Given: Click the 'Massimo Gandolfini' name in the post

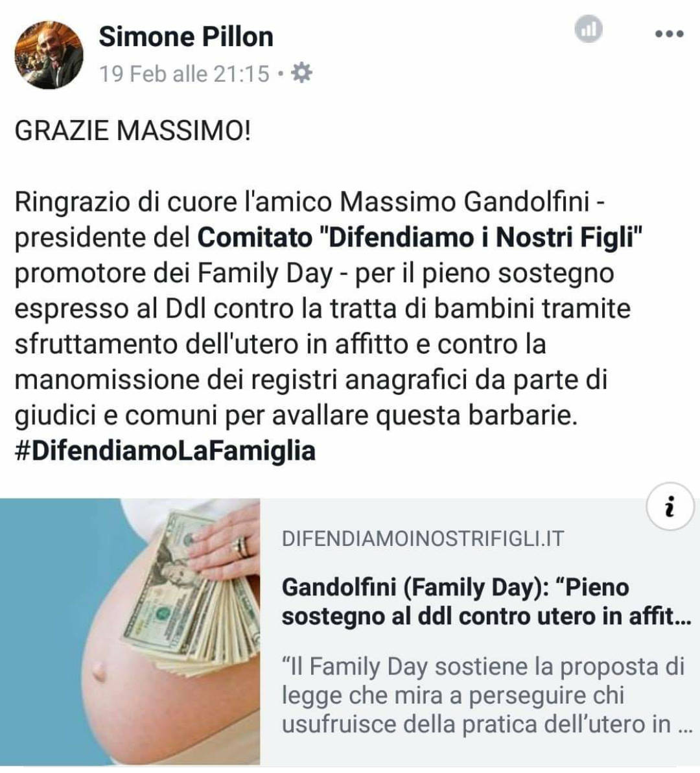Looking at the screenshot, I should [465, 202].
